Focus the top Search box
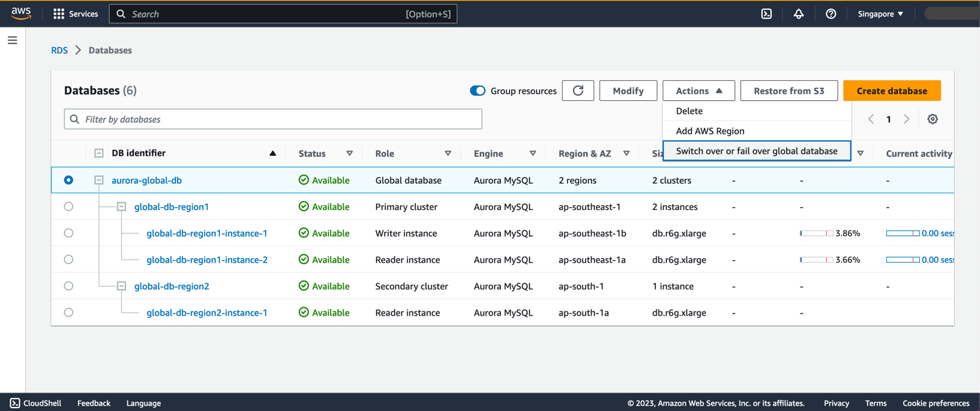 pyautogui.click(x=283, y=14)
